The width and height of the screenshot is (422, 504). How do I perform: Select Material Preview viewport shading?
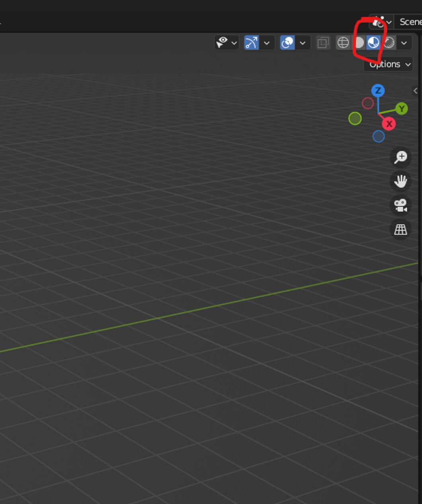pos(373,43)
